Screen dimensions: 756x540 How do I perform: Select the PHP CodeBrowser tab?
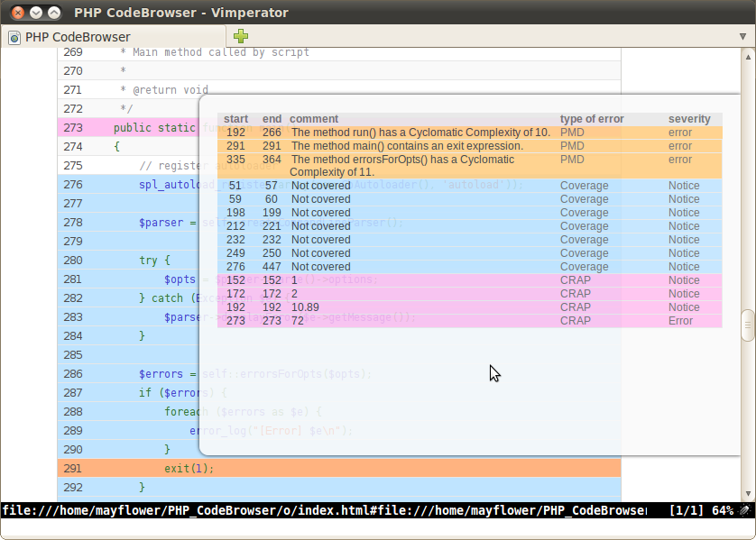coord(114,37)
